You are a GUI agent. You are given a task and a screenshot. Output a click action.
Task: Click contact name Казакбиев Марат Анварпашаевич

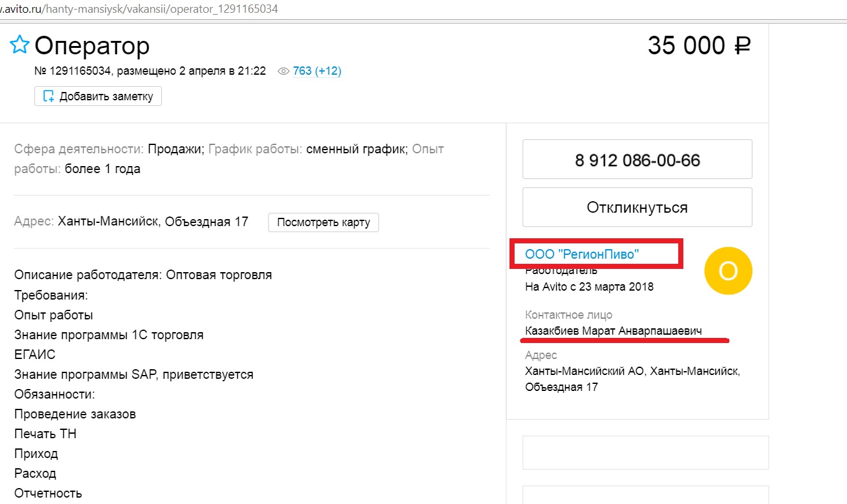613,331
